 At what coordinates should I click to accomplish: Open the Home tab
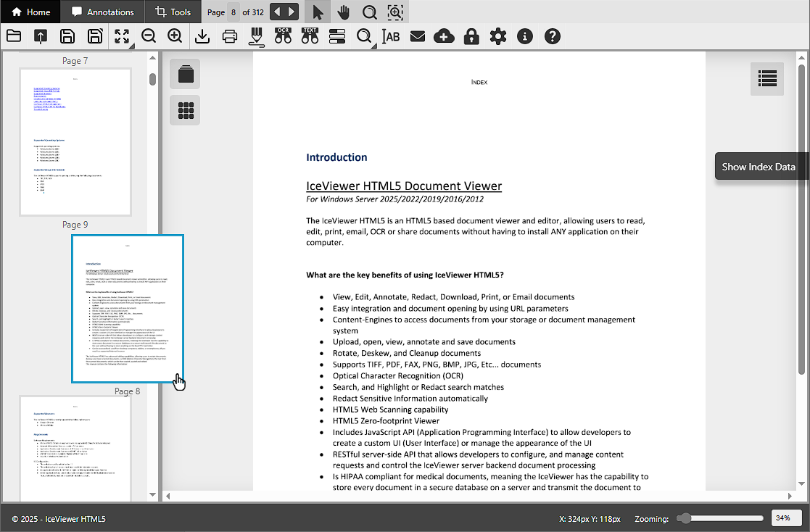(x=30, y=12)
